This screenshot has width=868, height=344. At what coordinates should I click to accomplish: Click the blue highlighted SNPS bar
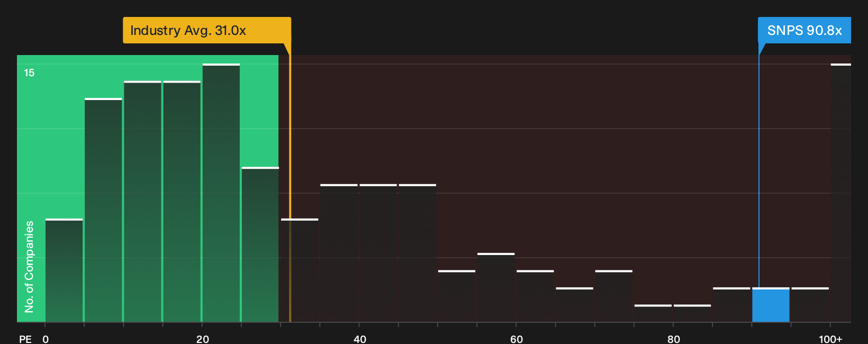[771, 305]
